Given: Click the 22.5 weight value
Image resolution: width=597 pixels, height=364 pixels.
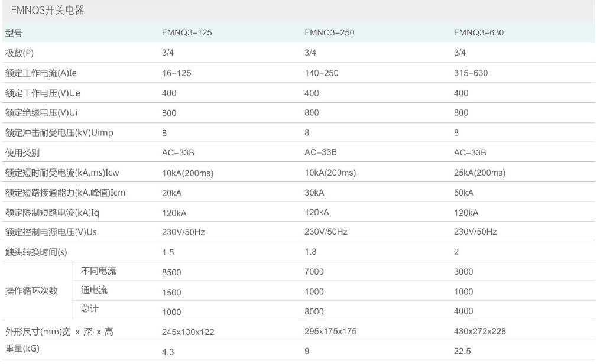Looking at the screenshot, I should pyautogui.click(x=462, y=352).
